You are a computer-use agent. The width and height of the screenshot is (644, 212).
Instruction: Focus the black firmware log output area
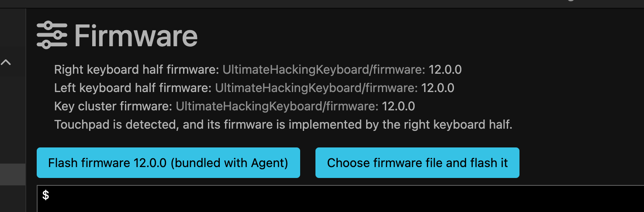tap(341, 199)
